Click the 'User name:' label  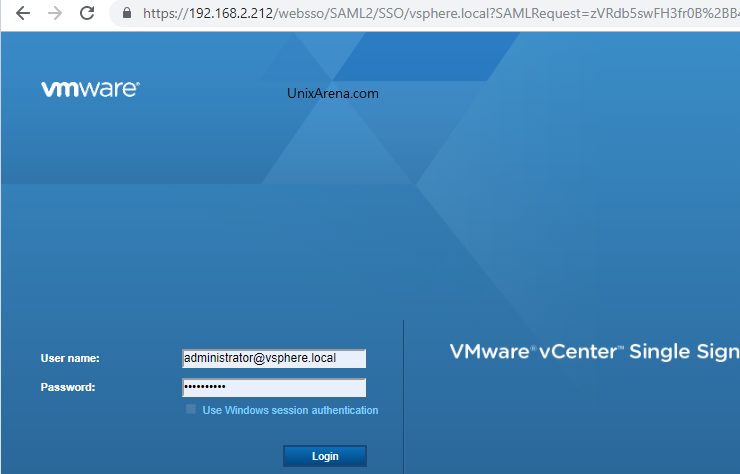pyautogui.click(x=70, y=358)
